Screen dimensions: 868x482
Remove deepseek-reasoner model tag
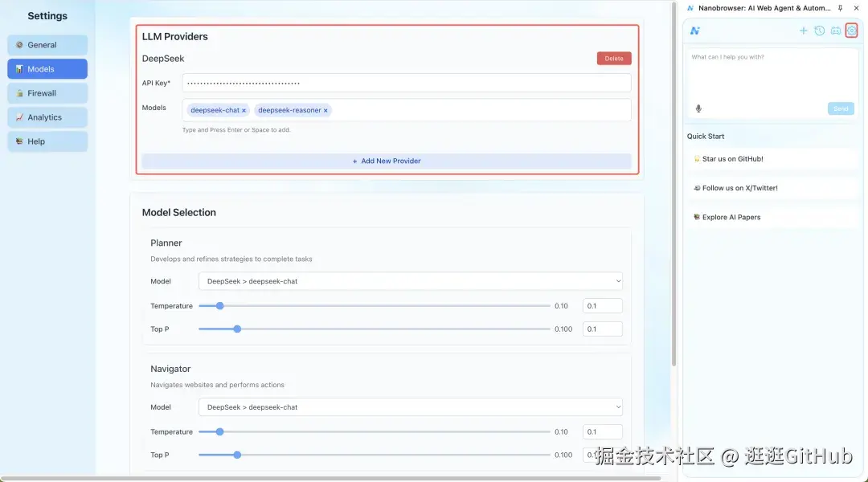[325, 111]
